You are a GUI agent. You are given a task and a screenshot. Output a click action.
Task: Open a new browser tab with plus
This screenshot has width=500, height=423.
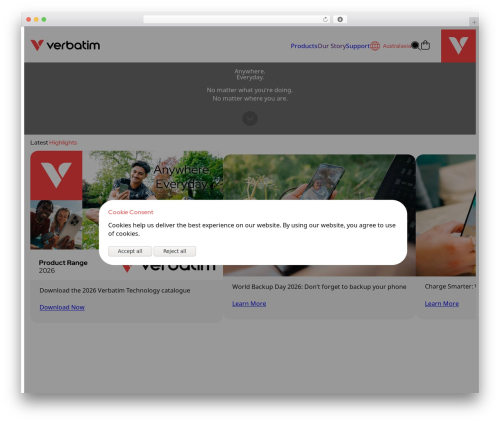click(x=474, y=22)
